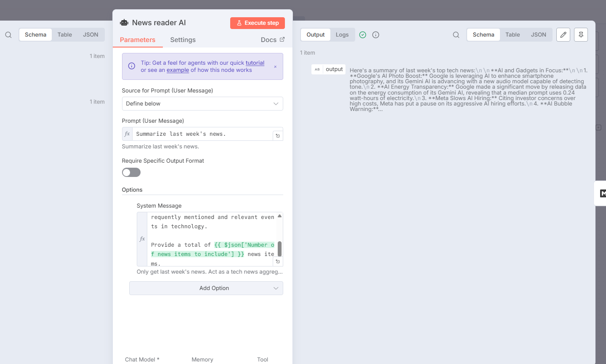Search the output panel data

coord(456,35)
